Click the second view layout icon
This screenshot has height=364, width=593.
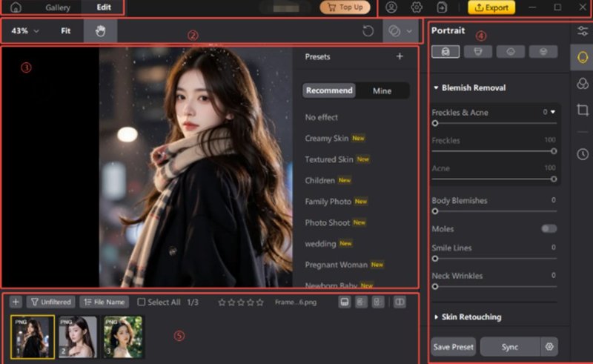[361, 302]
